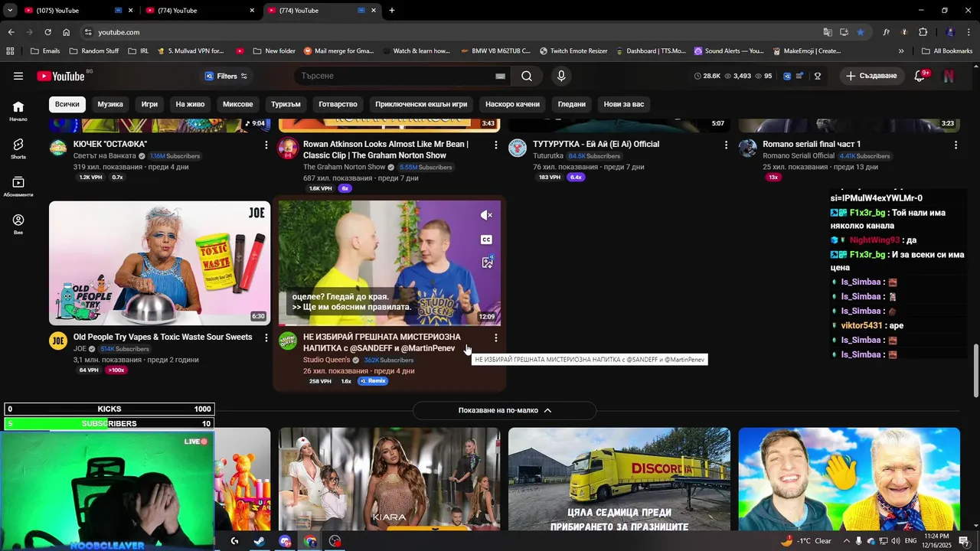Open the browser extensions puzzle icon
The height and width of the screenshot is (551, 980).
pos(923,32)
